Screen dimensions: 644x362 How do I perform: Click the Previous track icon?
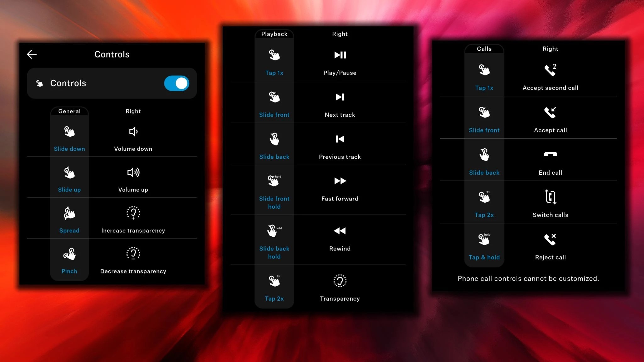pos(340,139)
